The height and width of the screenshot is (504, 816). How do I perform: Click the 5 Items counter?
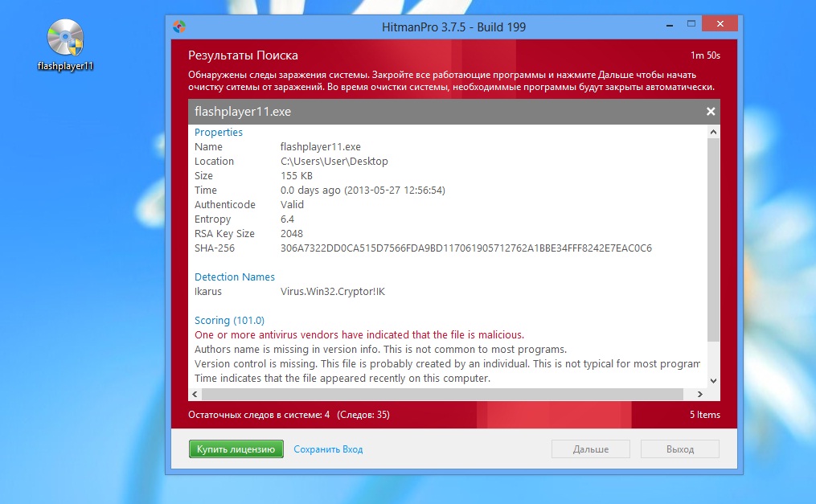tap(705, 415)
